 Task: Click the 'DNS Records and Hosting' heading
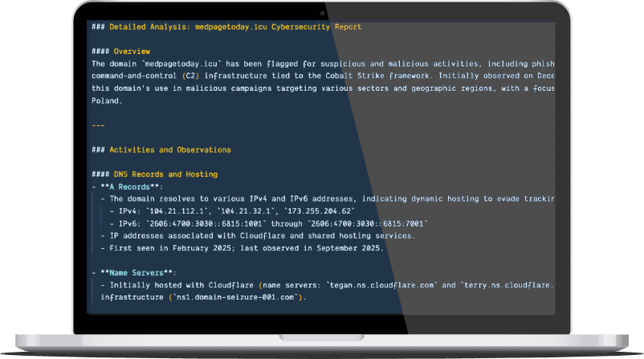[x=165, y=174]
